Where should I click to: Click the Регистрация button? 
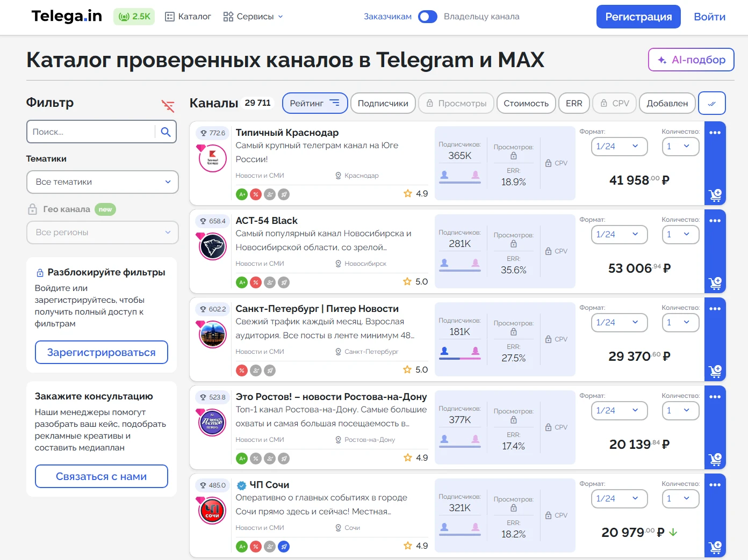pyautogui.click(x=638, y=17)
